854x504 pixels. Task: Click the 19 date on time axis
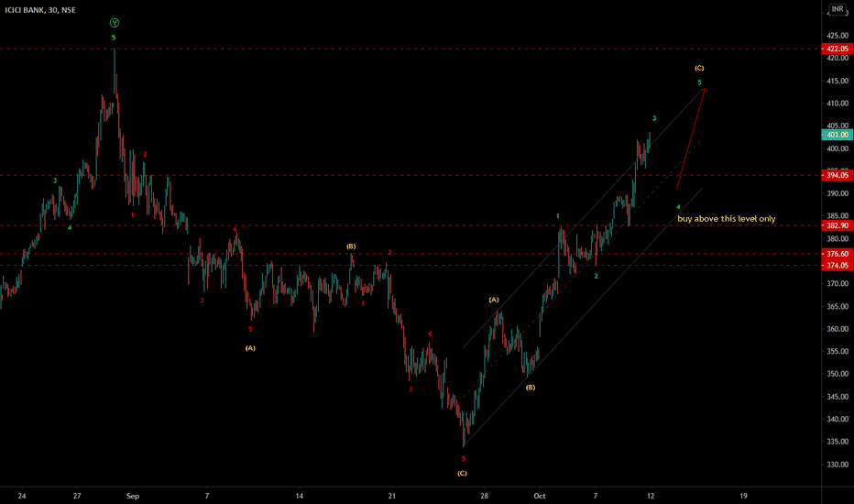click(x=743, y=496)
